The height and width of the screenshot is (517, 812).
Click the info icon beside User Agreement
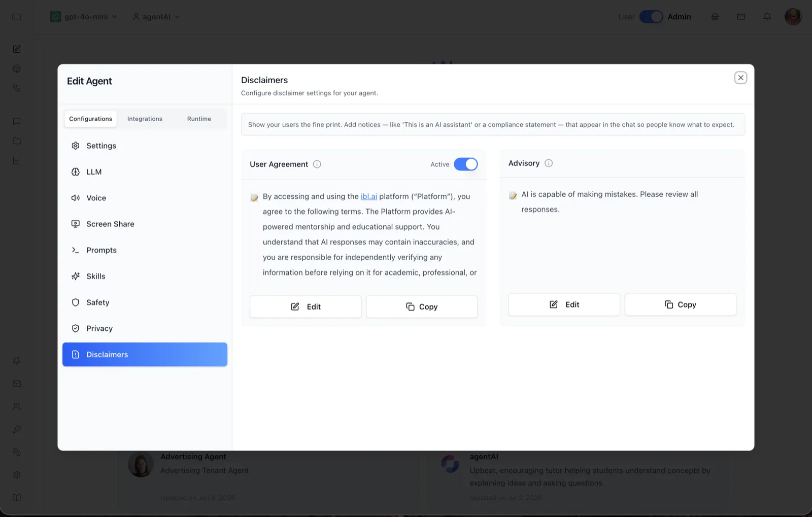tap(317, 164)
